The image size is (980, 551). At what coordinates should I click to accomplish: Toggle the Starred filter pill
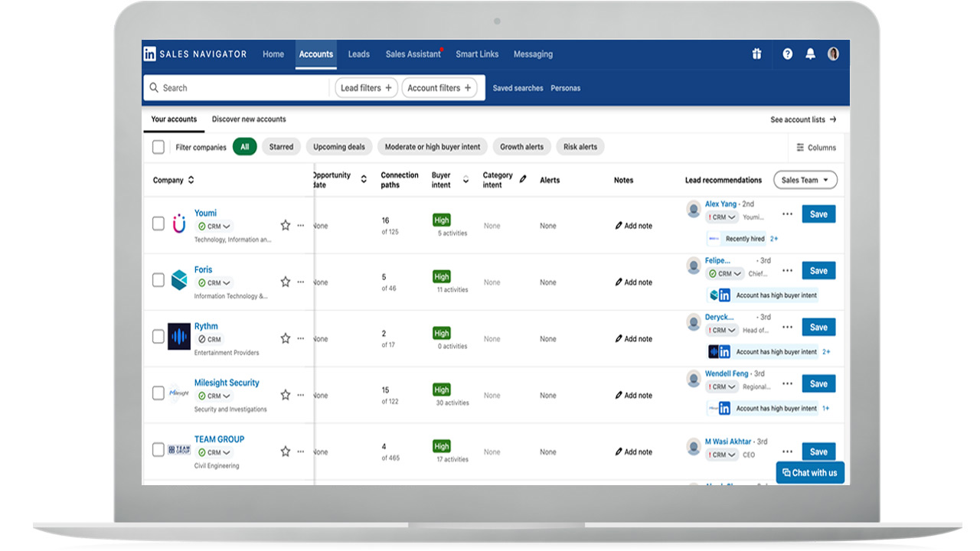coord(281,147)
